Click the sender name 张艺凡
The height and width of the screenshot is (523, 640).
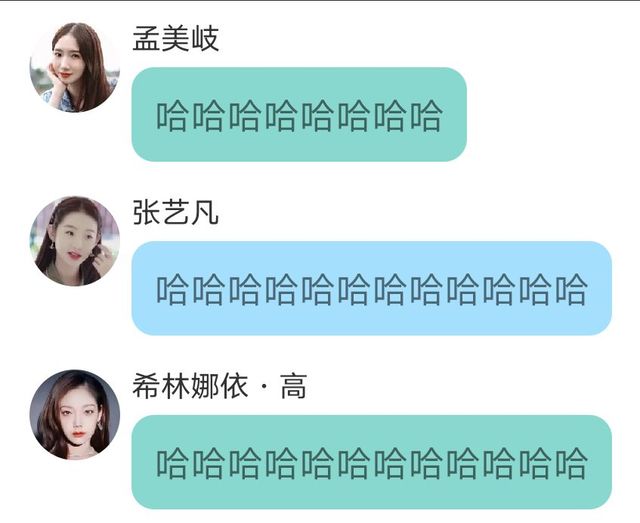(x=176, y=212)
